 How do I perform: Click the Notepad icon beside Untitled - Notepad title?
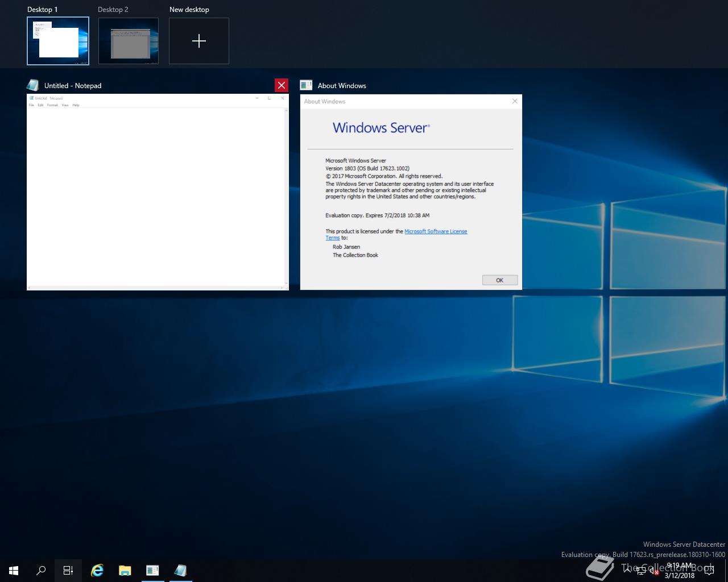click(x=33, y=85)
